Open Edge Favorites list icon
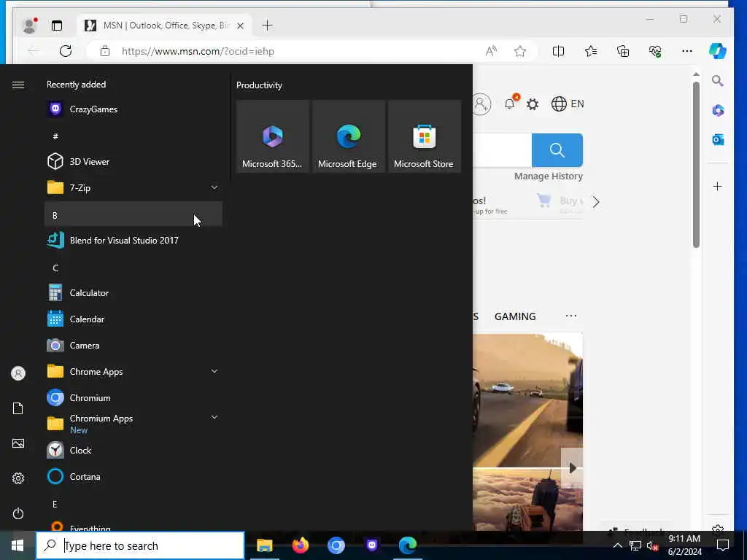 [591, 51]
